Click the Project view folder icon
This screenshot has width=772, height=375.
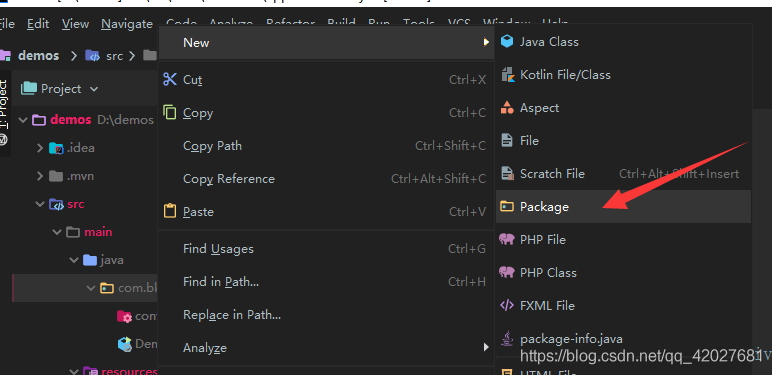click(29, 89)
